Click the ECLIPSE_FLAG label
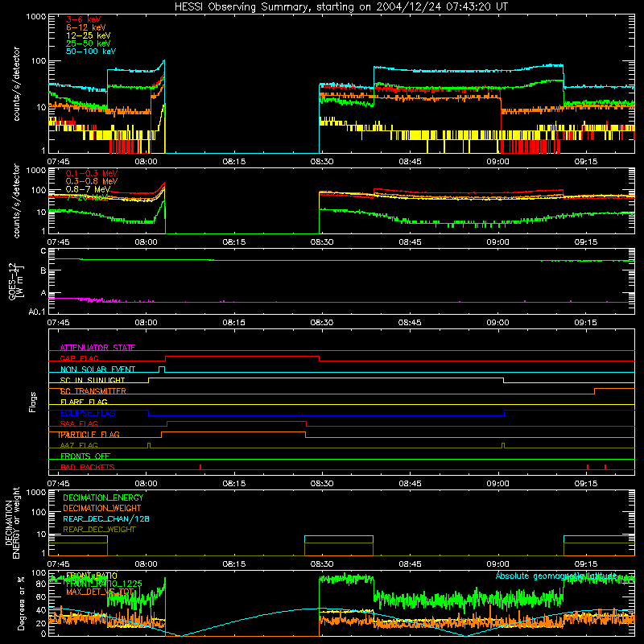Screen dimensions: 644x644 (88, 413)
